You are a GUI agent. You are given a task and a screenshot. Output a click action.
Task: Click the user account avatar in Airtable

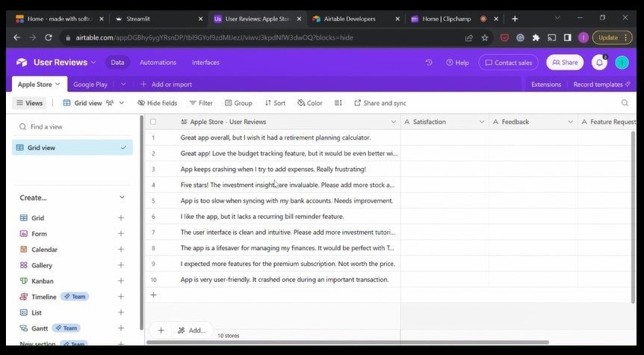(x=622, y=63)
